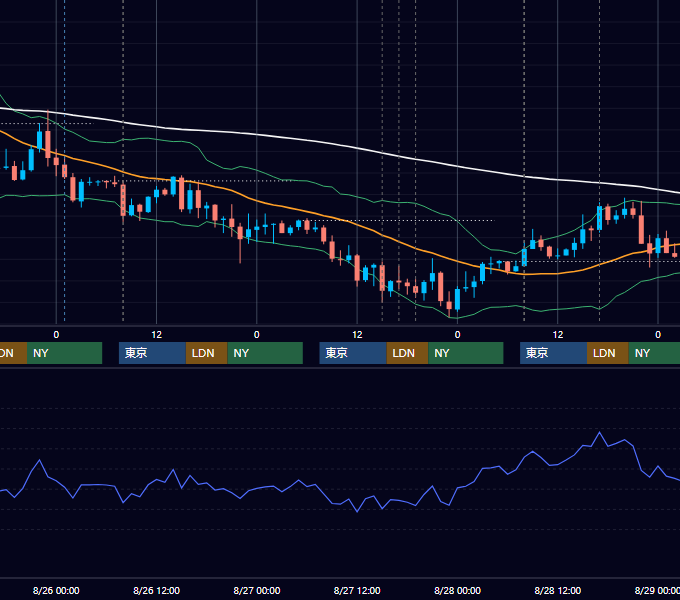Select the NY session block nearest 8/29 00:00

tap(654, 353)
